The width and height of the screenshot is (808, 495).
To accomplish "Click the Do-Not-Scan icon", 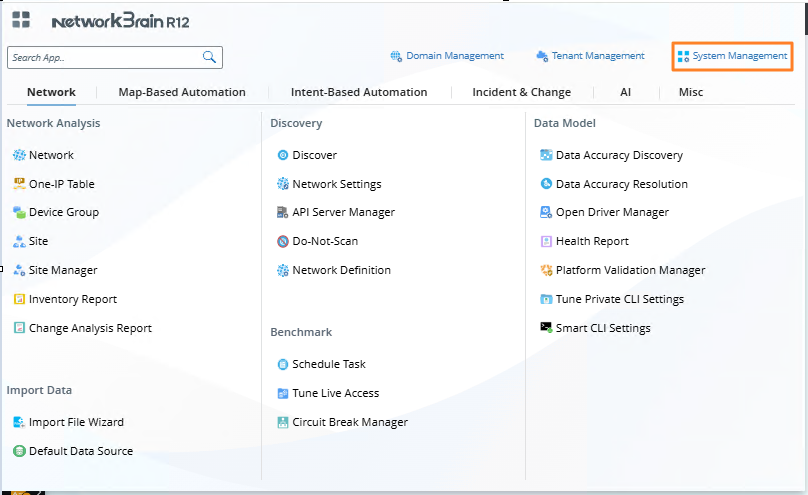I will pyautogui.click(x=283, y=241).
